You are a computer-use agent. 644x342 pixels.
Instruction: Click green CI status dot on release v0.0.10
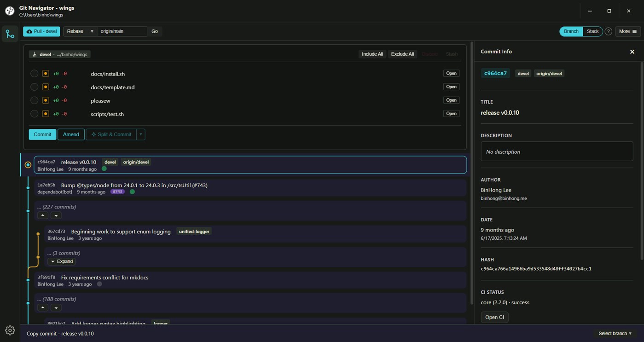coord(104,169)
